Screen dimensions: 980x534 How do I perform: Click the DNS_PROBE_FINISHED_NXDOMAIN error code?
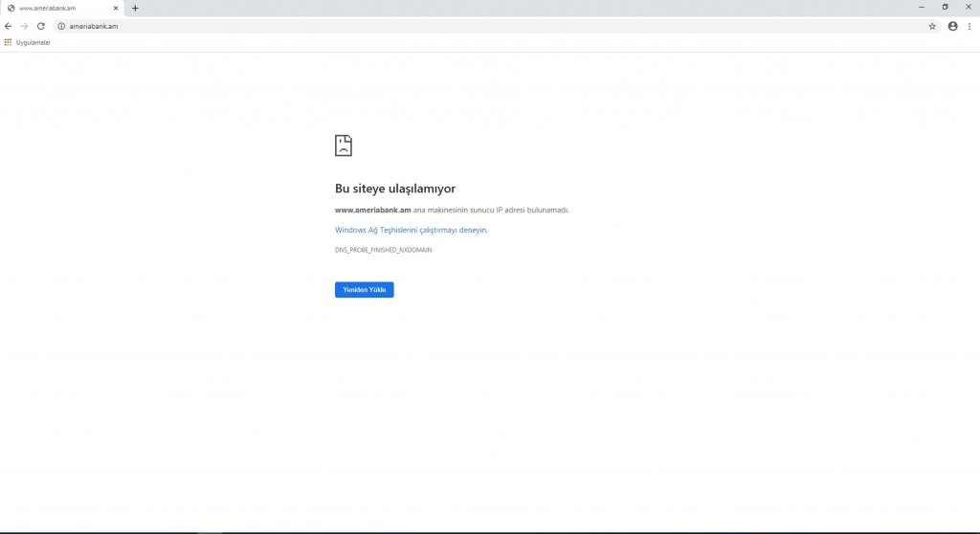383,250
